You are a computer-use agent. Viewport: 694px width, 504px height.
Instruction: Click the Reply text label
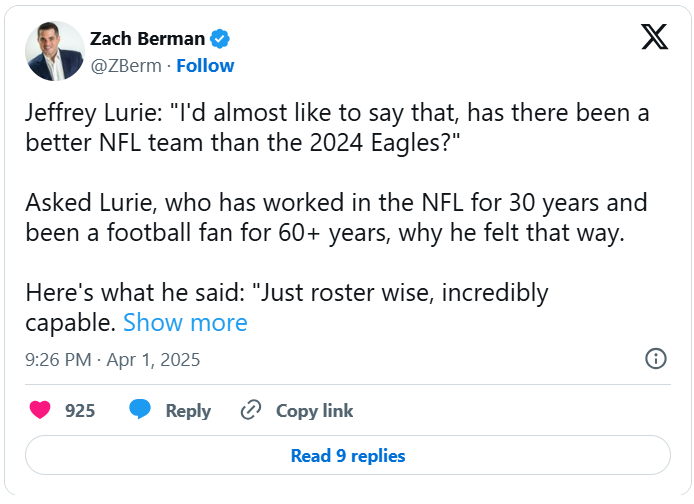[x=188, y=411]
